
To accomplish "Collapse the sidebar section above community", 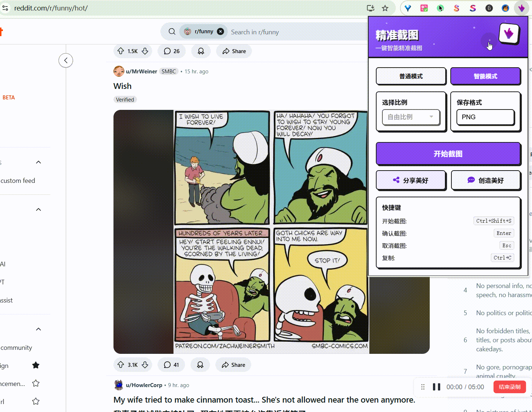I will (39, 329).
